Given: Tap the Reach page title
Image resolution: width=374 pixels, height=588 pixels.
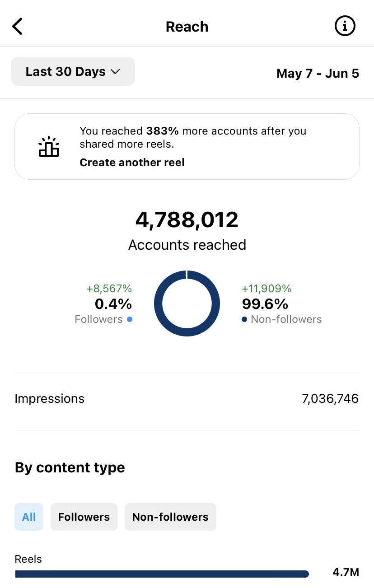Looking at the screenshot, I should 187,27.
